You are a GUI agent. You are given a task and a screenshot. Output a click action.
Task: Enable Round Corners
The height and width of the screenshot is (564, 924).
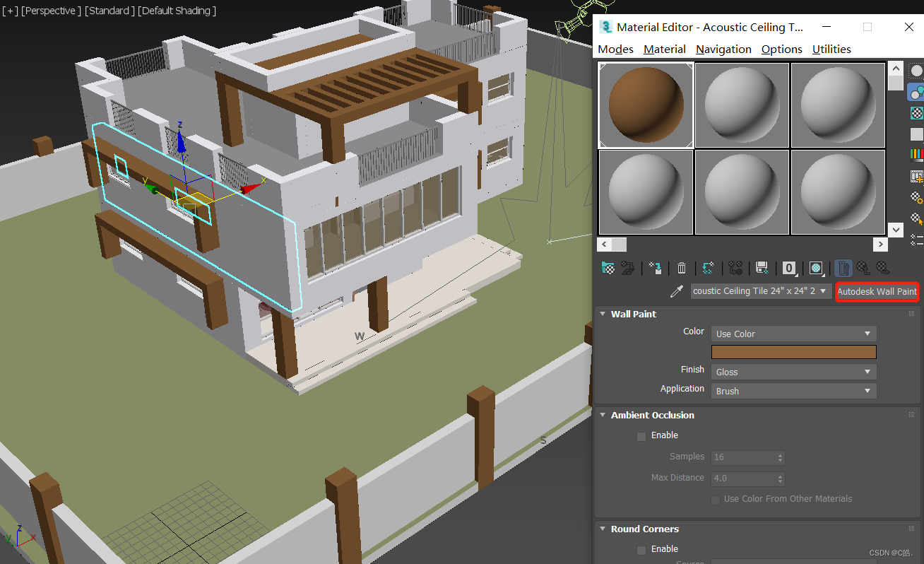coord(641,549)
